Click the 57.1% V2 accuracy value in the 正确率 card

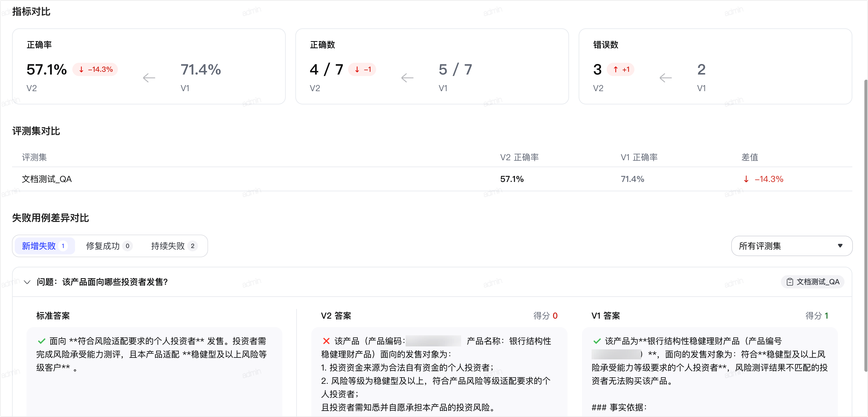[46, 69]
